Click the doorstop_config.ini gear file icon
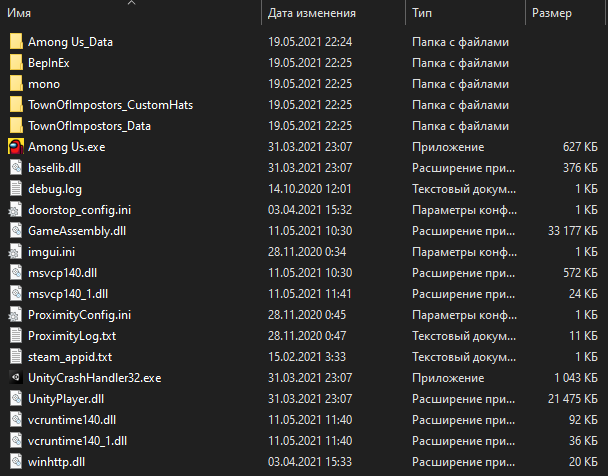 coord(15,209)
